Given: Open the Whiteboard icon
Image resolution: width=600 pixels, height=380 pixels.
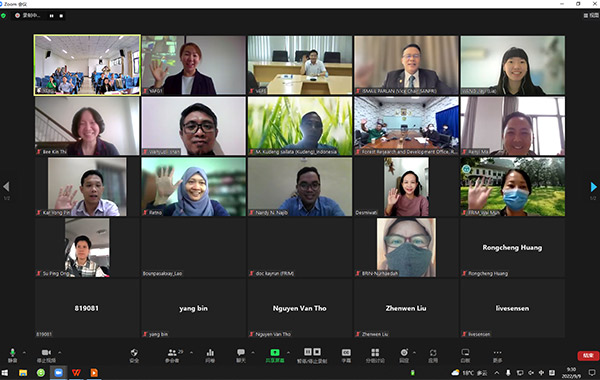Looking at the screenshot, I should coord(465,355).
